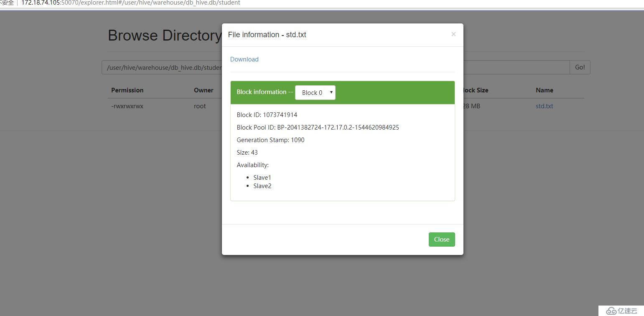The height and width of the screenshot is (316, 644).
Task: Click the Go! button
Action: coord(580,67)
